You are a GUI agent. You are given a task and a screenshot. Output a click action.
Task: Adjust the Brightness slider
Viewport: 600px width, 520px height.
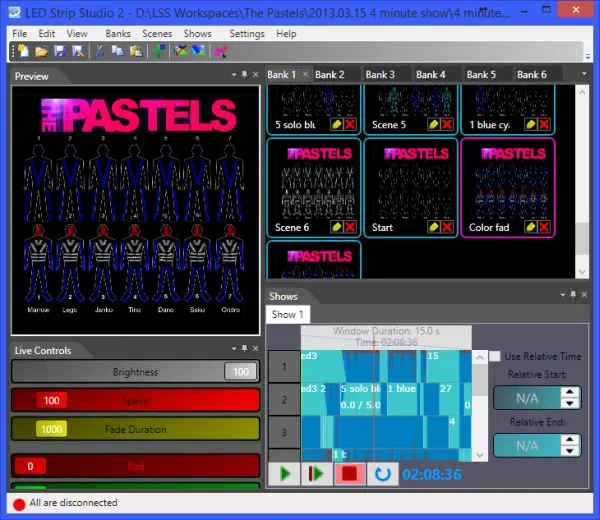tap(135, 372)
